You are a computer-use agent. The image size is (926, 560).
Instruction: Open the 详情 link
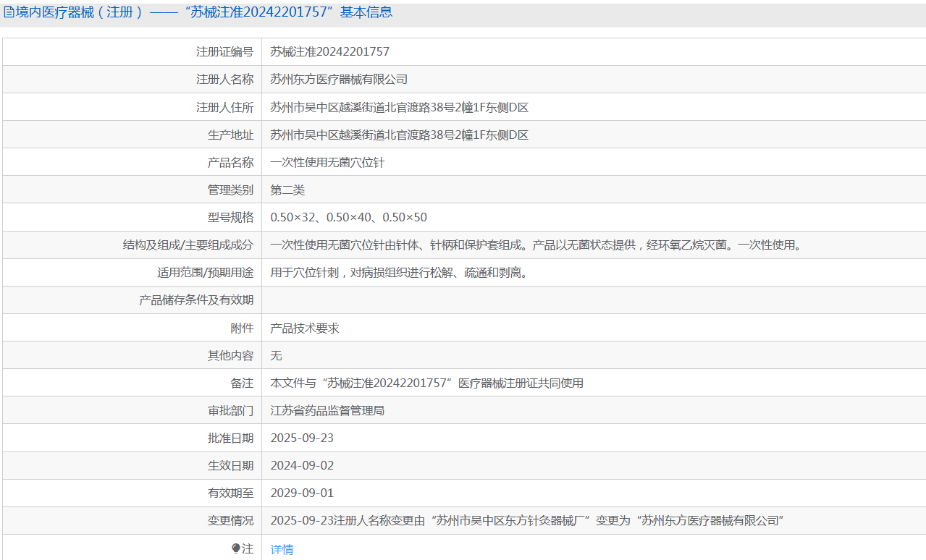282,549
